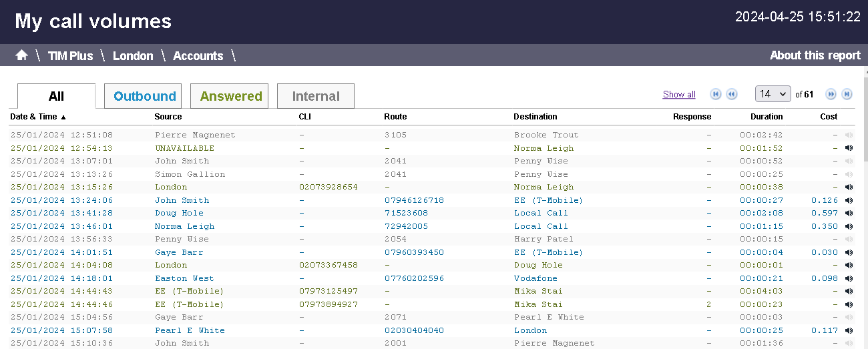Sort by Route column header
868x349 pixels.
point(395,117)
